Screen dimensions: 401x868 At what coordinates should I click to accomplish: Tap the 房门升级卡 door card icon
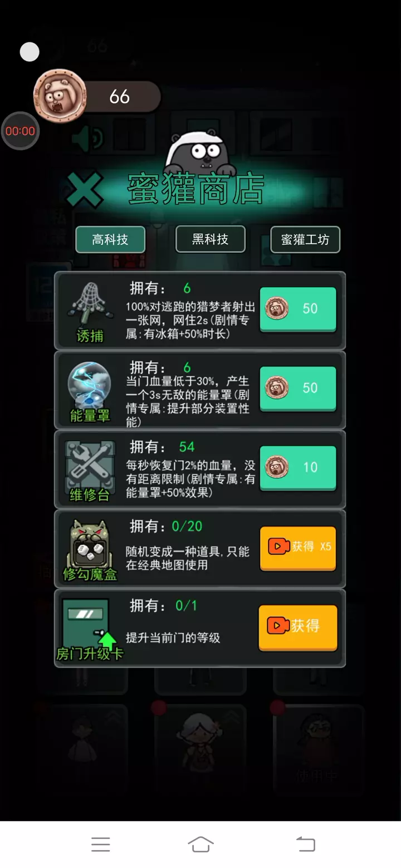point(90,629)
